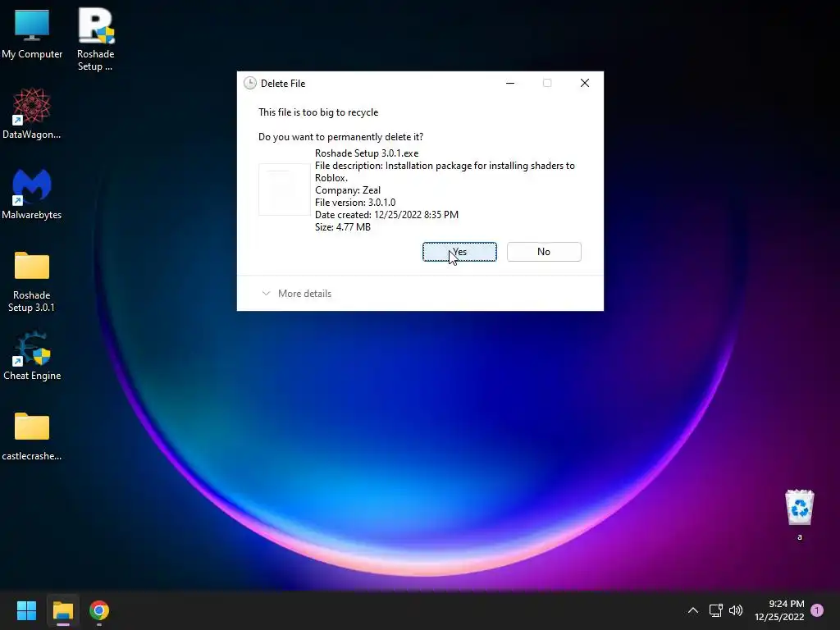
Task: Select the Malwarebytes desktop shortcut
Action: click(x=32, y=194)
